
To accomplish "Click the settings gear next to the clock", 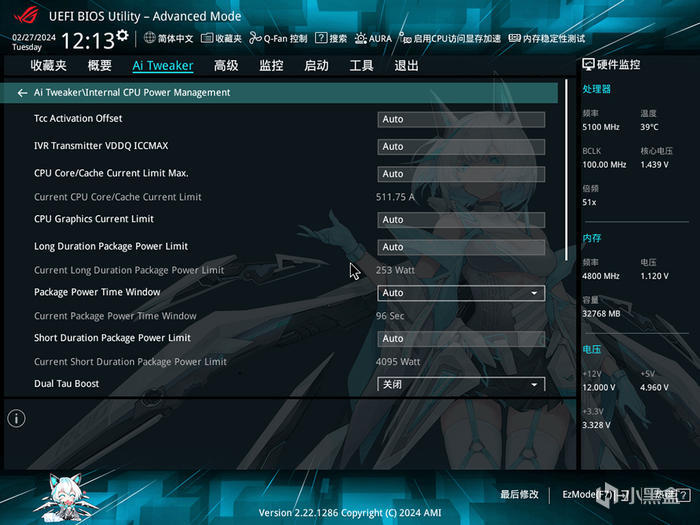I will coord(122,35).
